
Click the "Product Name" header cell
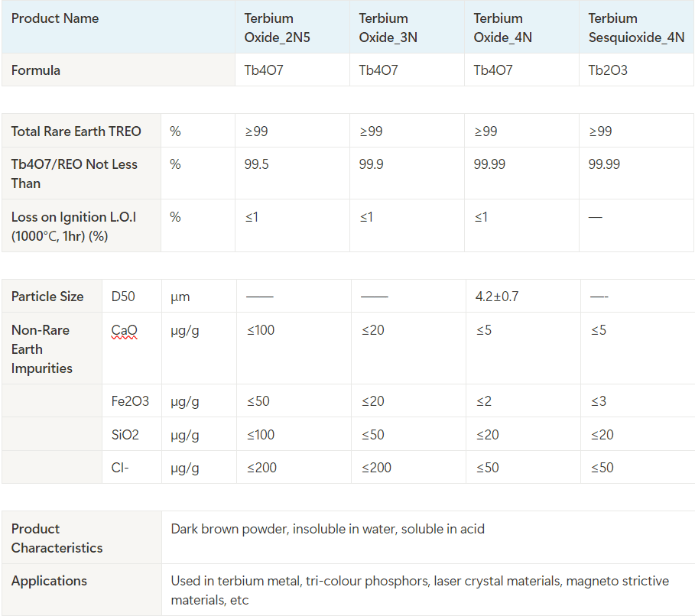pyautogui.click(x=55, y=18)
